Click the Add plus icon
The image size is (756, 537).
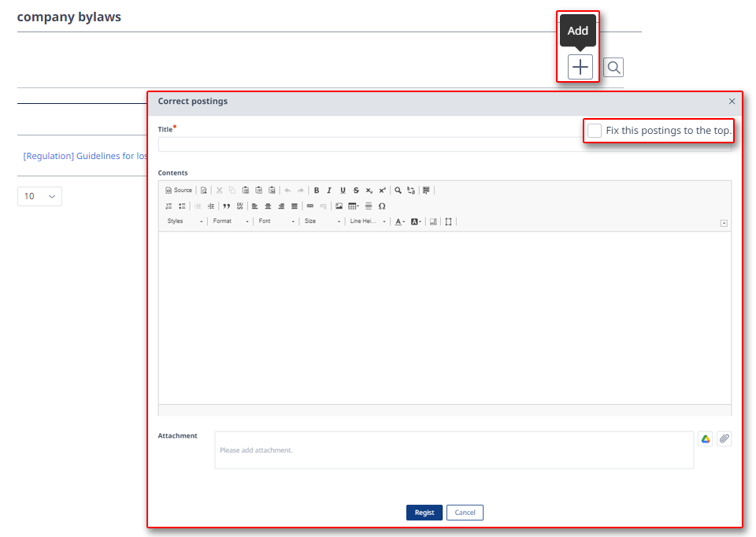tap(580, 67)
